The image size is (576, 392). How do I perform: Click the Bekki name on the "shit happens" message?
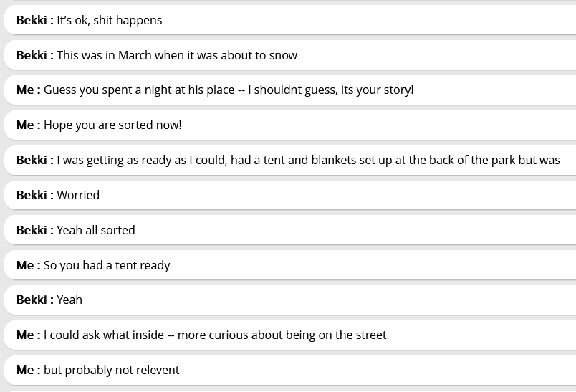pyautogui.click(x=32, y=20)
